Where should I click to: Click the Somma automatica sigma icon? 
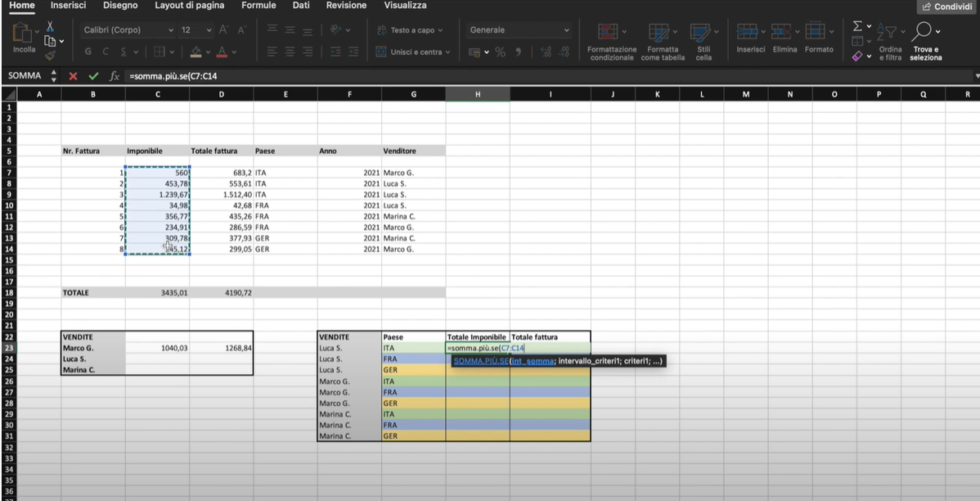pos(858,26)
